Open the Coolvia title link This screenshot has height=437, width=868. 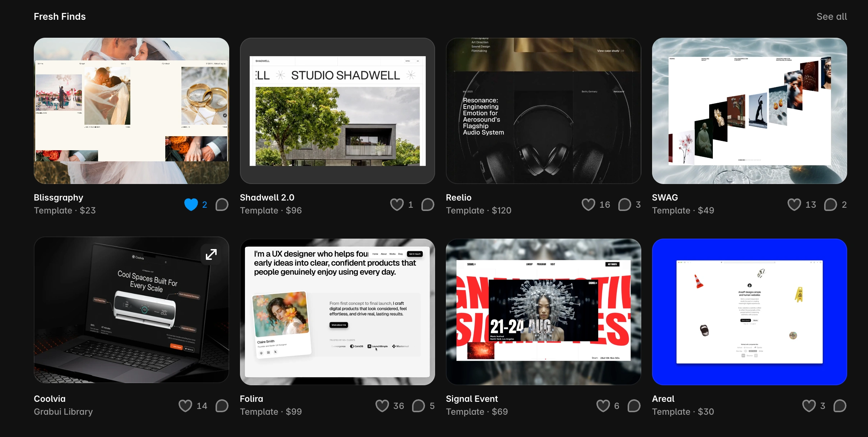point(50,399)
